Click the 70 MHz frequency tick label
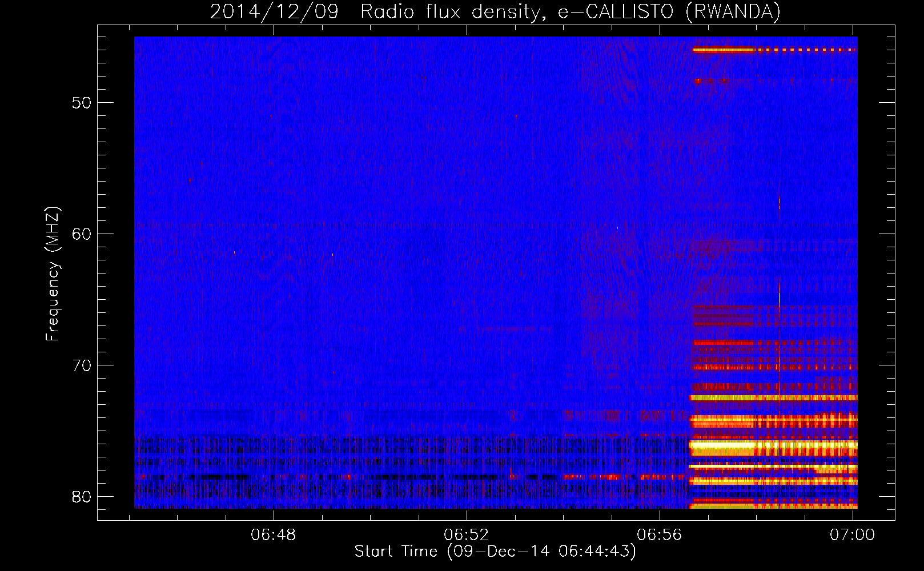924x571 pixels. pyautogui.click(x=82, y=365)
